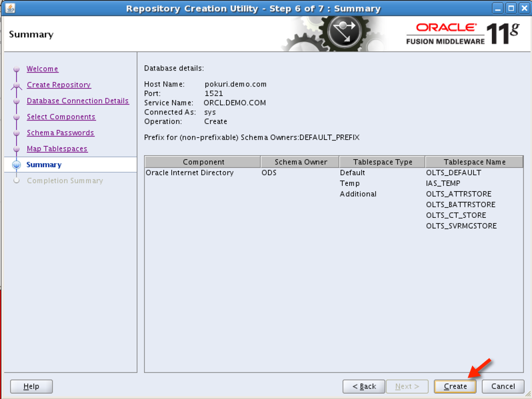Viewport: 532px width, 399px height.
Task: Select the OLTS_SVRMGSTORE tablespace name
Action: pyautogui.click(x=461, y=226)
